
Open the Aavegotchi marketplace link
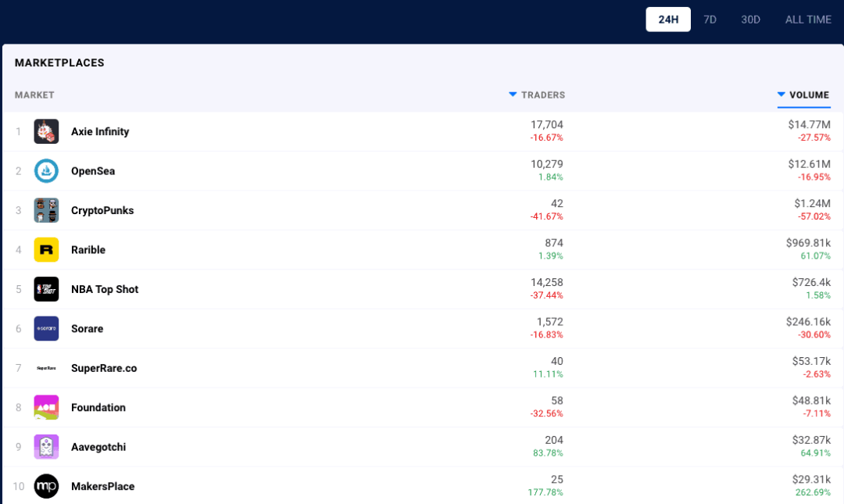98,447
